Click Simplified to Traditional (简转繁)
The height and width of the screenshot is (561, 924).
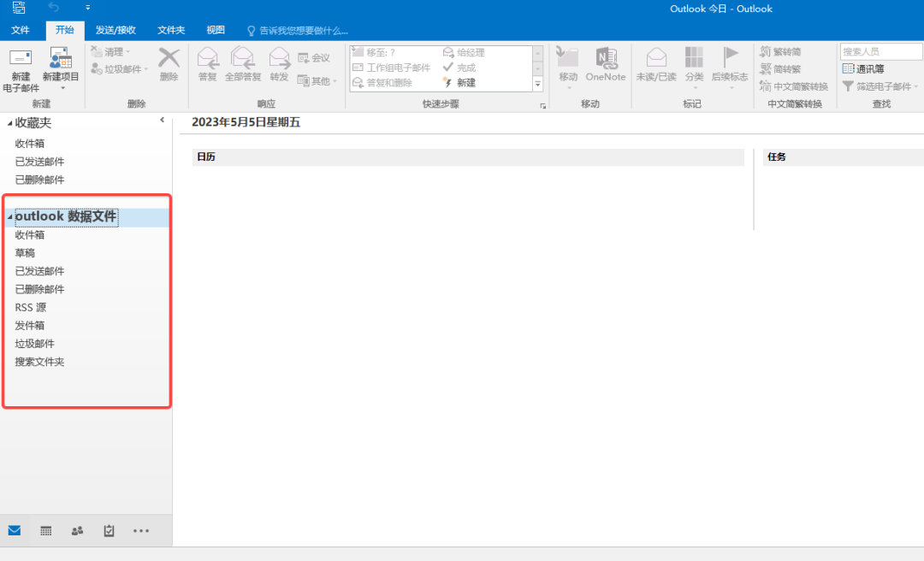(780, 69)
